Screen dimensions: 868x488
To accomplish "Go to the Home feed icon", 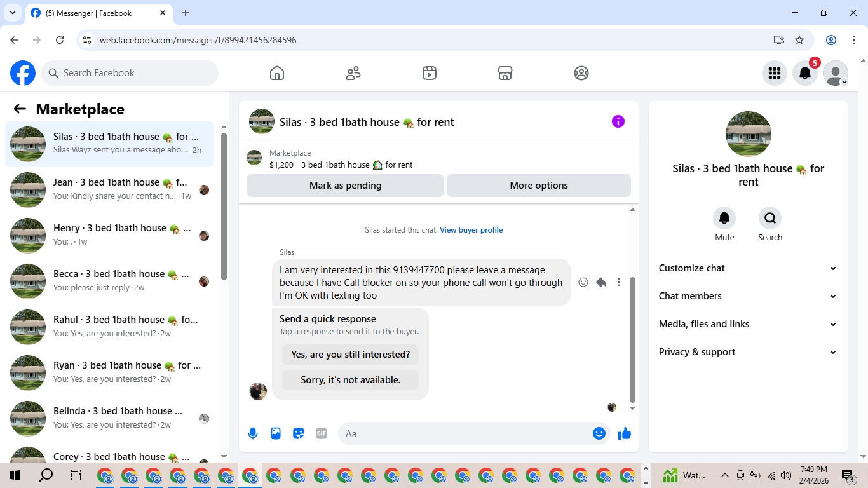I will coord(277,73).
